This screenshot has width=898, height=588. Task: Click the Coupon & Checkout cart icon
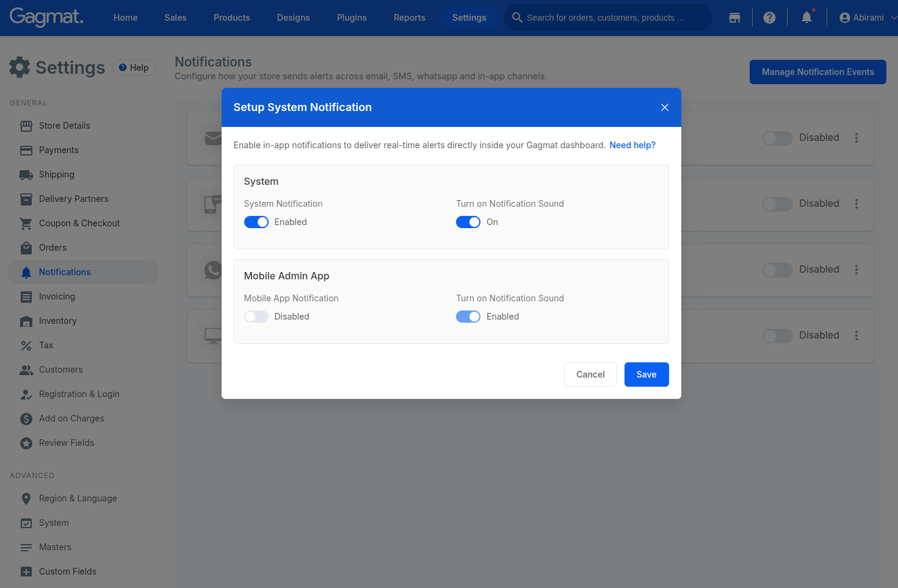pos(26,223)
